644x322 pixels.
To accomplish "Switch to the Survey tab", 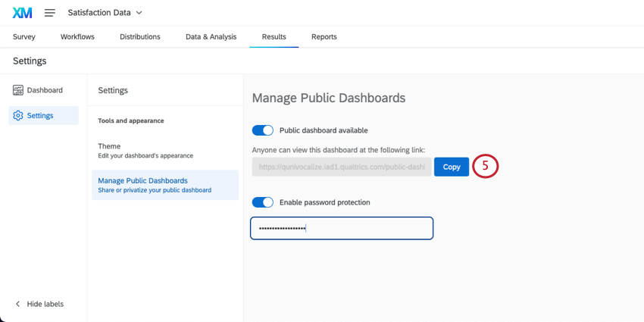I will coord(24,36).
